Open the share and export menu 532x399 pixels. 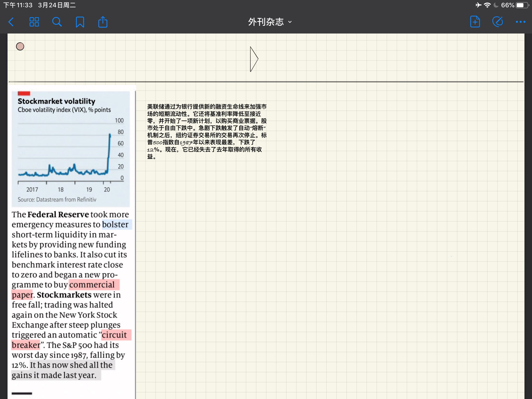(x=103, y=22)
